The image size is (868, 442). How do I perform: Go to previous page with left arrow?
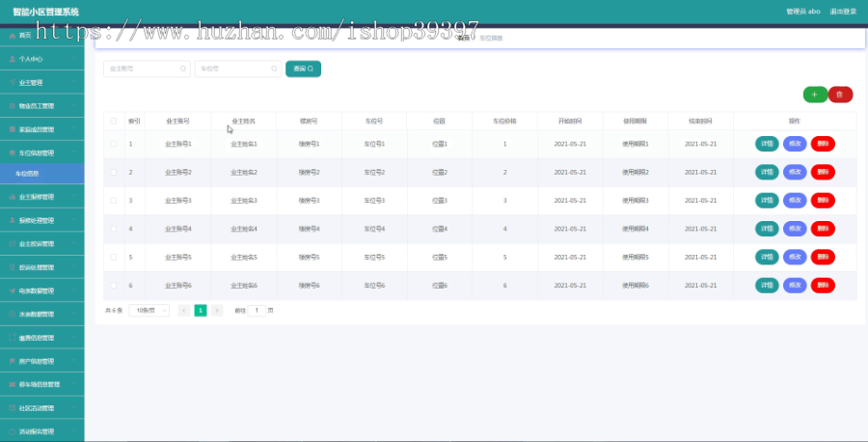click(184, 311)
